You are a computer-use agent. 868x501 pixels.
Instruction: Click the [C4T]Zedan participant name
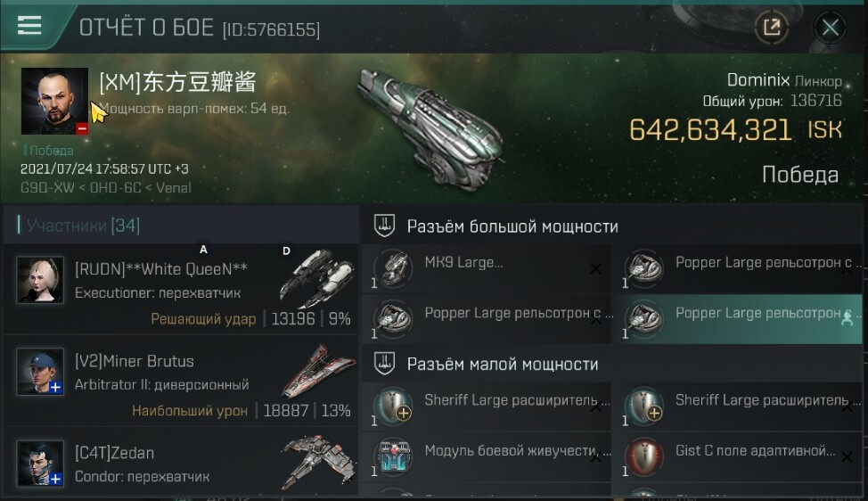click(114, 453)
